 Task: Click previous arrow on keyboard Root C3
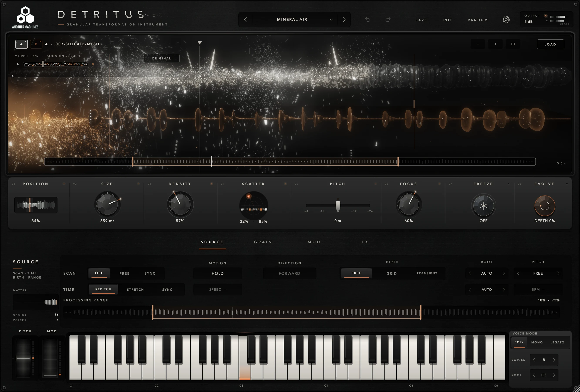(534, 375)
